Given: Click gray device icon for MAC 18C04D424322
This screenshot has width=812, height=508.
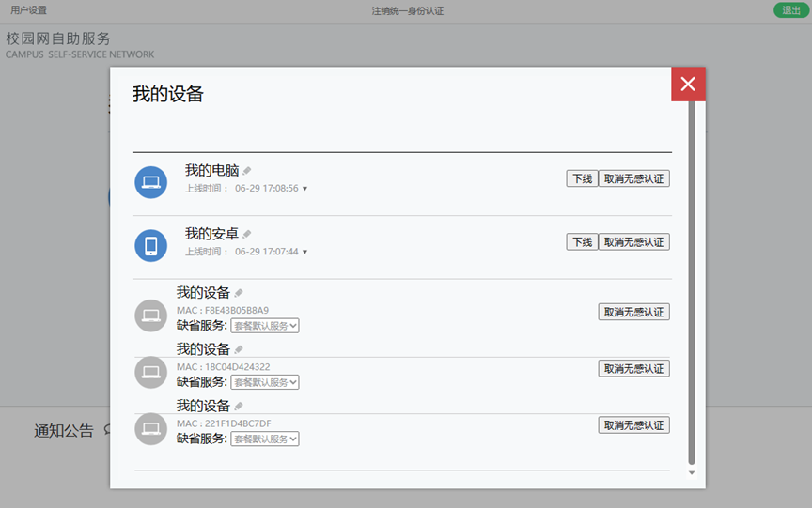Looking at the screenshot, I should [150, 372].
